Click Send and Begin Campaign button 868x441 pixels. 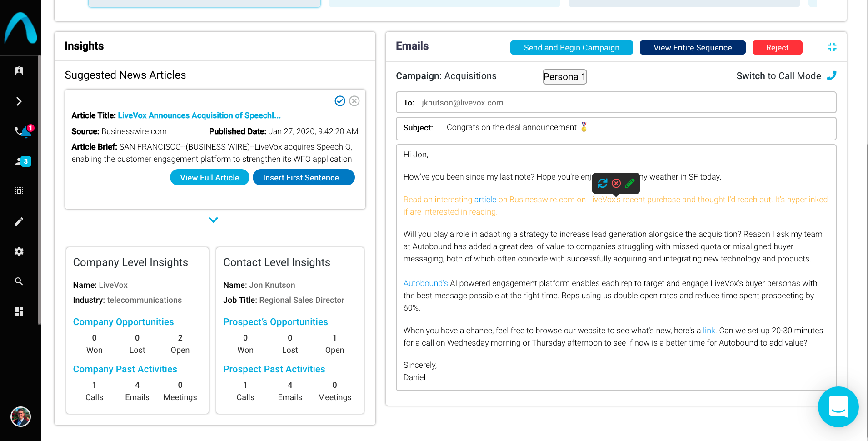(x=571, y=48)
